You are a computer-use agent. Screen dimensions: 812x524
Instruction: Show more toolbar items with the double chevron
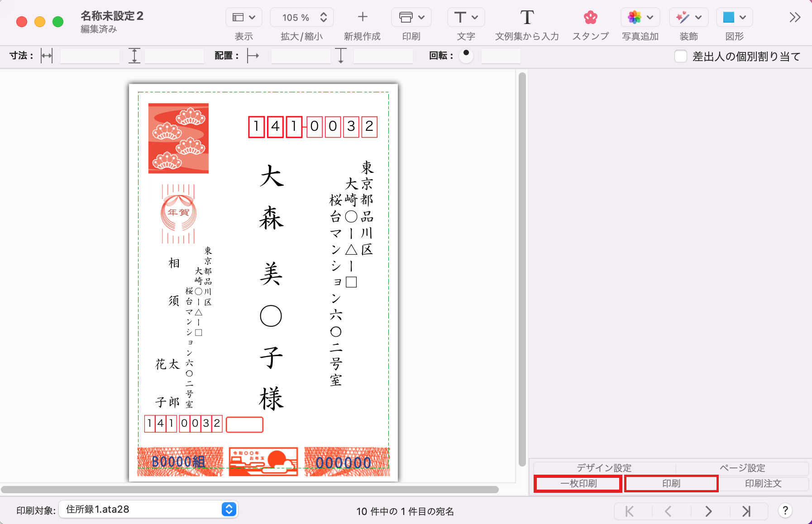795,18
